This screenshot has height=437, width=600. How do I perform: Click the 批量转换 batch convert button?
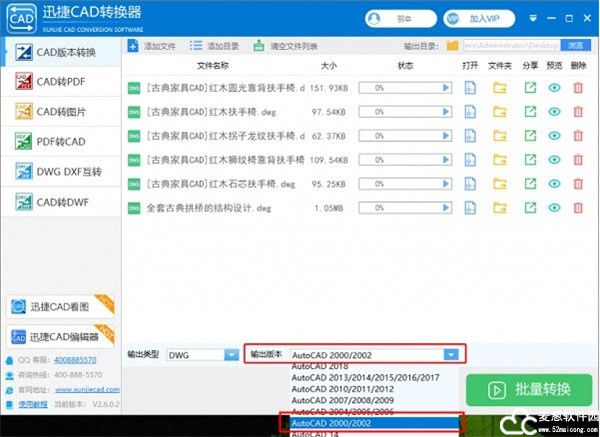529,390
